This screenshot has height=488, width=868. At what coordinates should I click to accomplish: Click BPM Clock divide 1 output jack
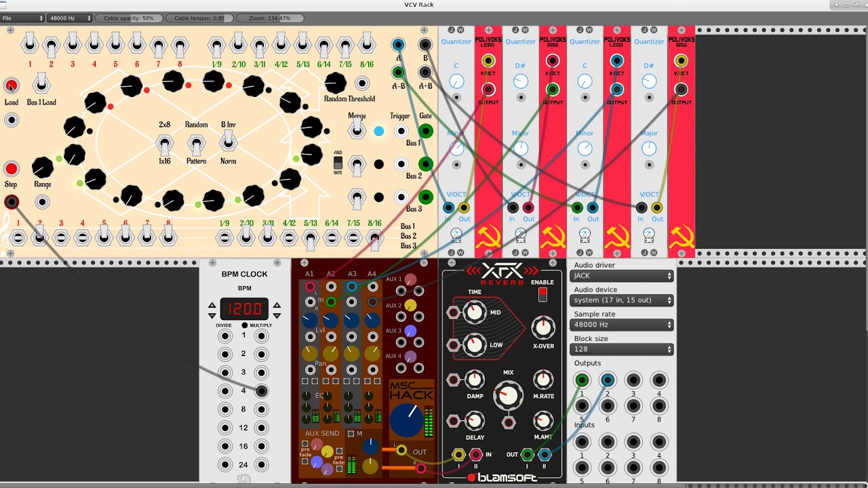224,335
